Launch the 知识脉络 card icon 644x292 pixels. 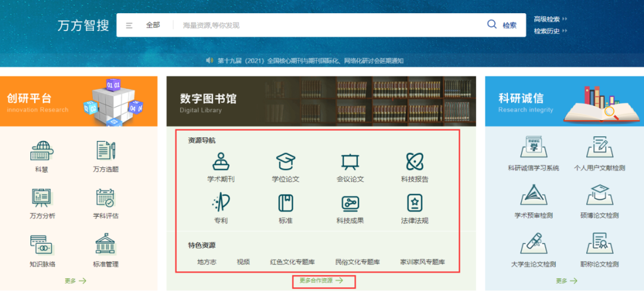[42, 245]
